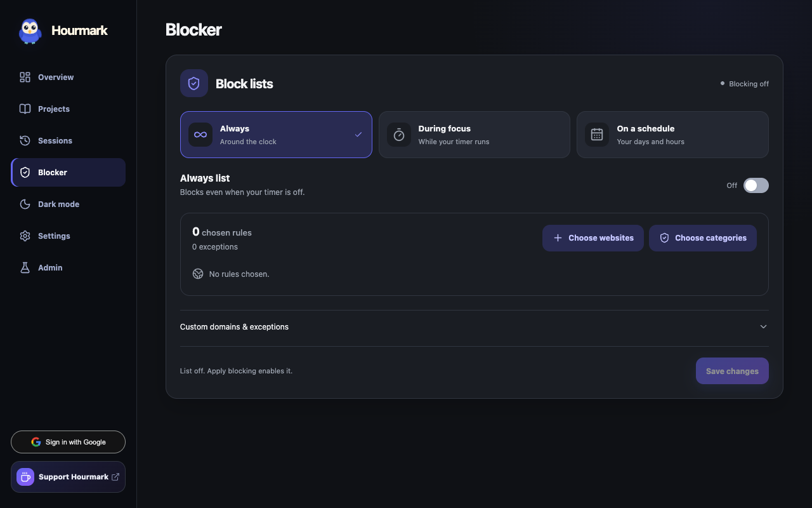
Task: Click the Projects book icon
Action: pos(25,109)
